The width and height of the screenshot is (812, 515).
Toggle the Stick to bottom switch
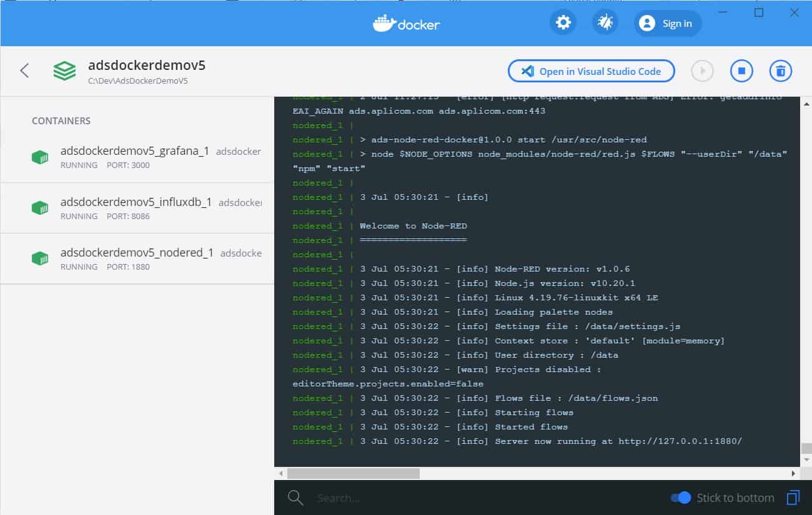(x=681, y=498)
